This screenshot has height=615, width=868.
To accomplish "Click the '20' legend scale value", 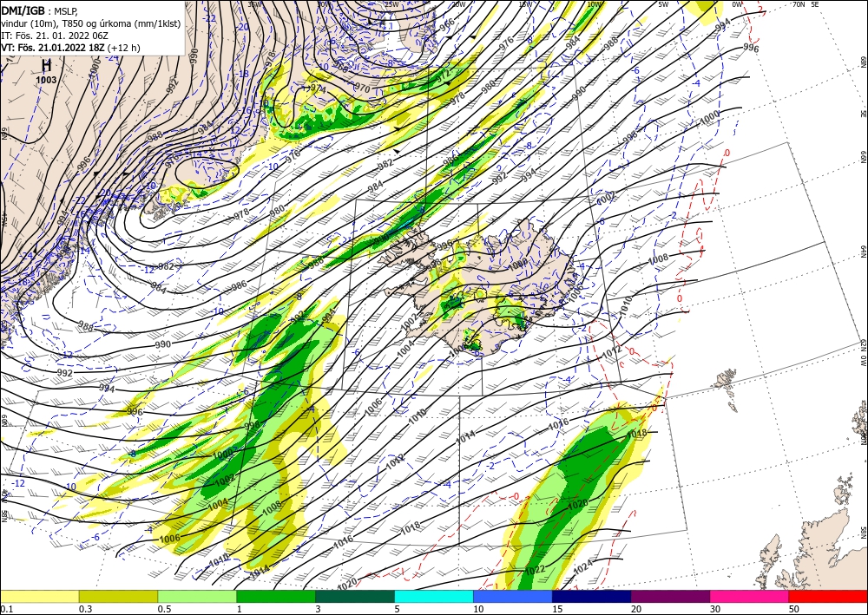I will pyautogui.click(x=636, y=609).
